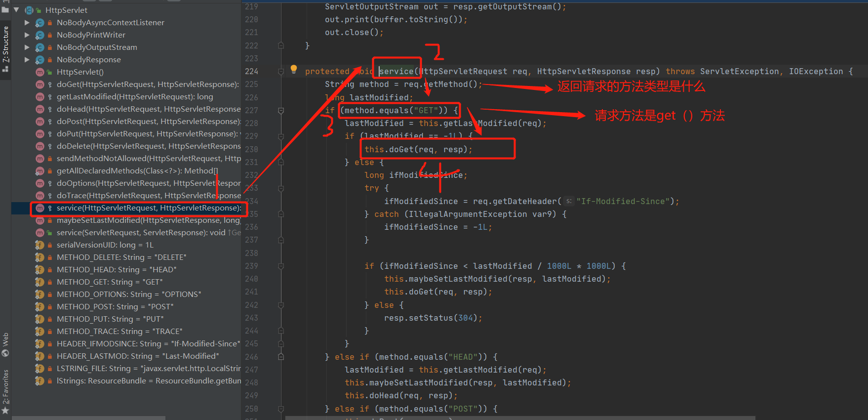Click method icon beside doPost entry
The image size is (868, 420).
coord(40,122)
